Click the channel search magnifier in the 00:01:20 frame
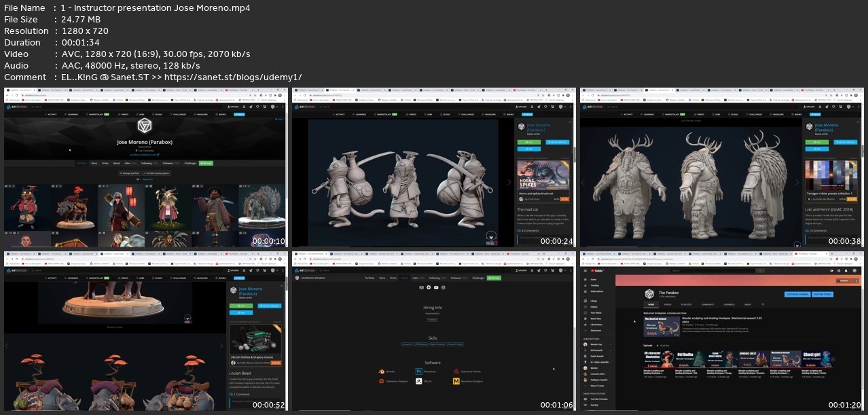The height and width of the screenshot is (415, 868). (763, 304)
